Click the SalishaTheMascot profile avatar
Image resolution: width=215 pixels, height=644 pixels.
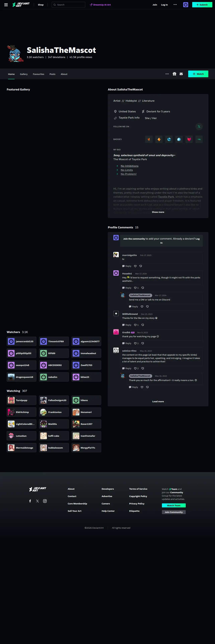pyautogui.click(x=15, y=53)
